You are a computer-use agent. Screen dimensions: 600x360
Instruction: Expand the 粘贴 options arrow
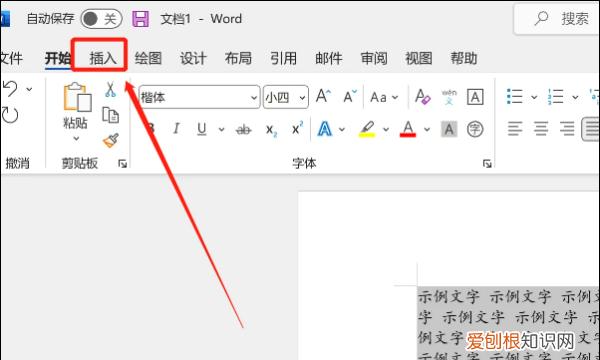76,138
